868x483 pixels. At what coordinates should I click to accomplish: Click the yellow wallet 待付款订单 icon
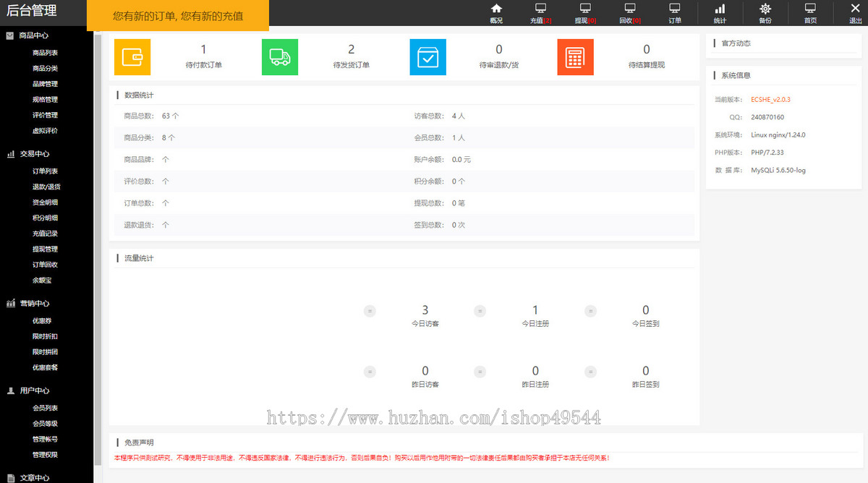click(x=132, y=57)
